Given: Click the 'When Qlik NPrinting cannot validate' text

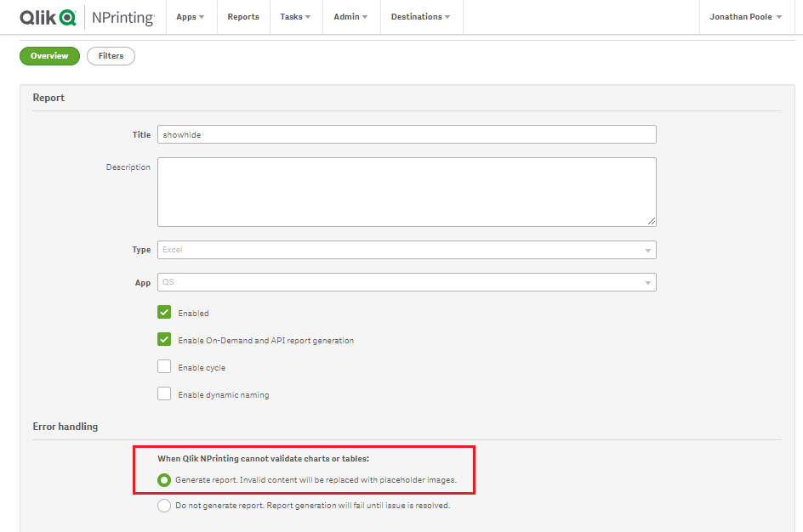Looking at the screenshot, I should (x=263, y=458).
